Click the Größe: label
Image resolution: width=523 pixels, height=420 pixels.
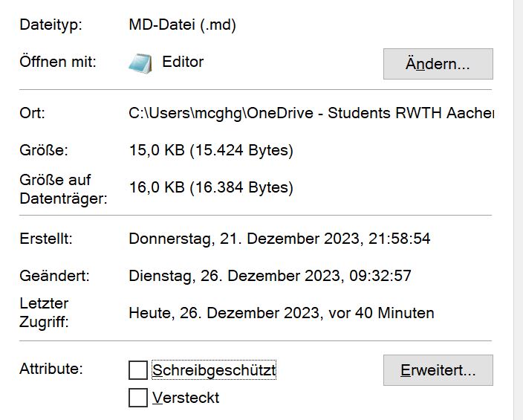point(44,151)
